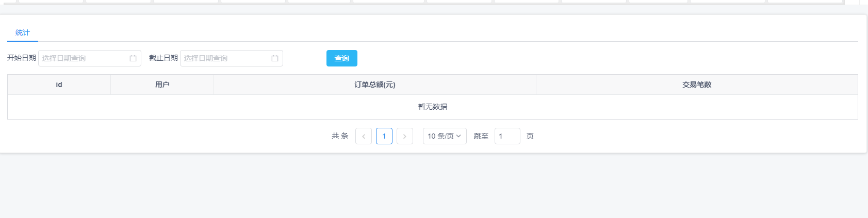This screenshot has width=868, height=218.
Task: Select page 1 in pagination
Action: [384, 136]
